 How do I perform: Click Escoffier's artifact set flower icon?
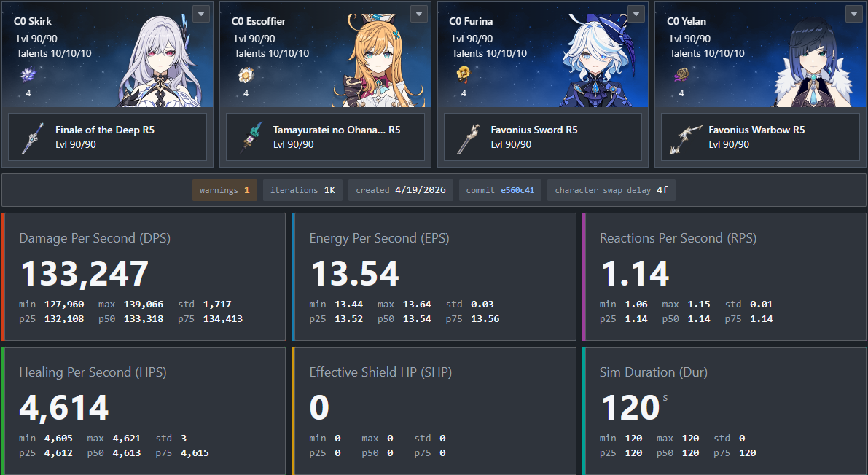coord(246,74)
